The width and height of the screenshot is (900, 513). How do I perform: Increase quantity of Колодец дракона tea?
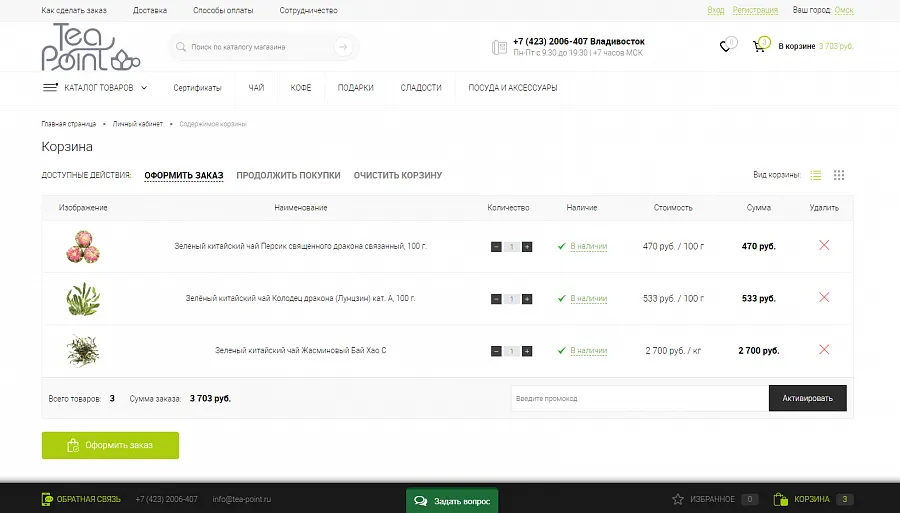(x=527, y=299)
